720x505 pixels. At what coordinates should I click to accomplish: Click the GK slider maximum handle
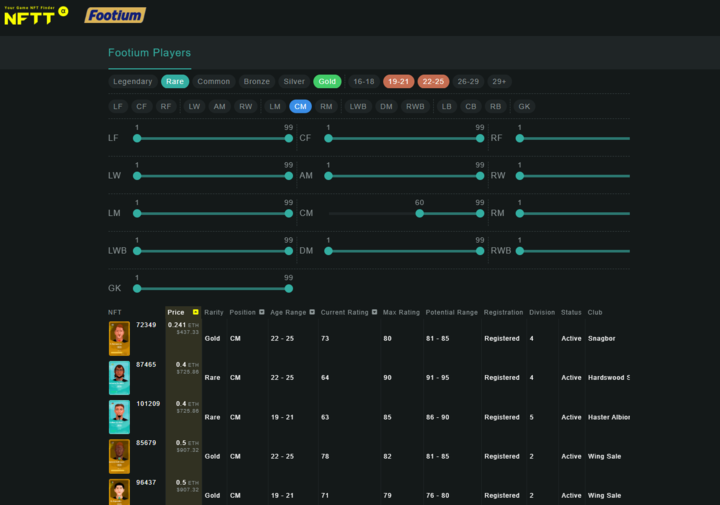pyautogui.click(x=288, y=288)
